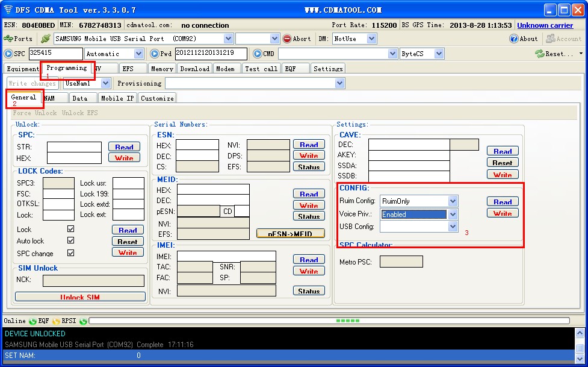Click the SPC STR input field
Screen dimensions: 588x367
pyautogui.click(x=74, y=147)
